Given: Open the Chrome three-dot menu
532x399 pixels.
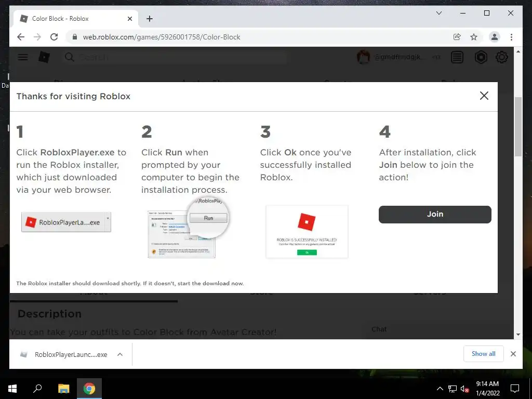Looking at the screenshot, I should 511,37.
